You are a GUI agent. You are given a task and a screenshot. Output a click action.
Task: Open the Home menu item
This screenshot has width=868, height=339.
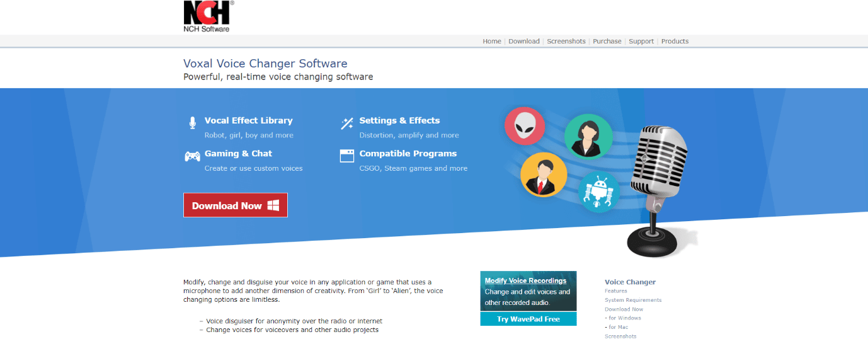coord(492,42)
